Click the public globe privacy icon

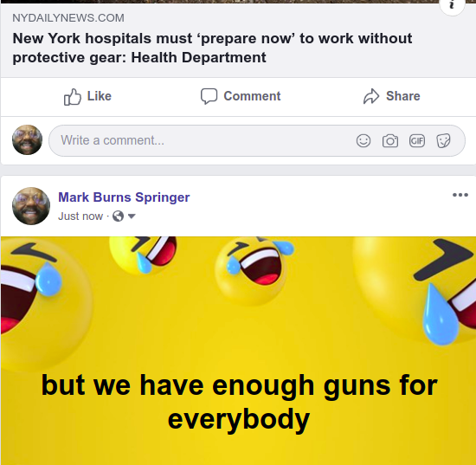point(118,216)
